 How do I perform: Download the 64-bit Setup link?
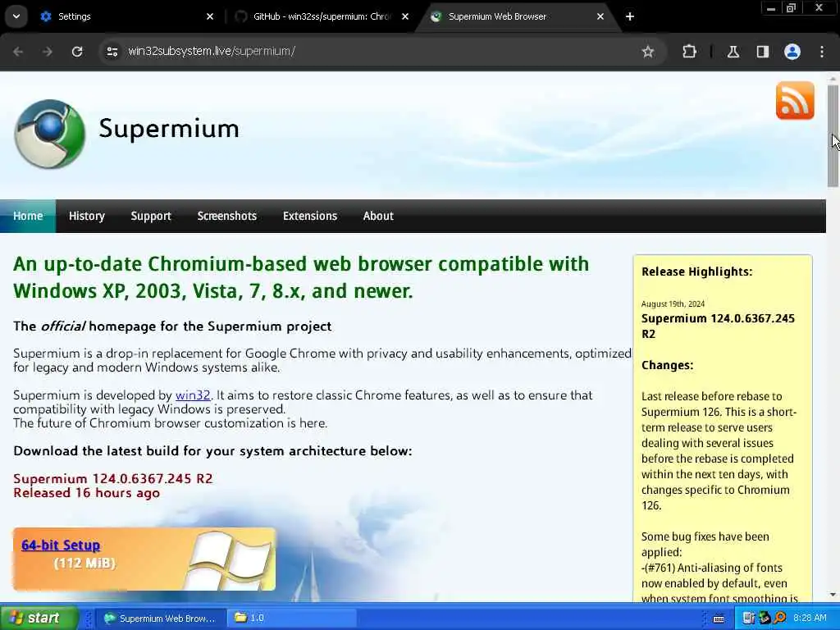[61, 546]
